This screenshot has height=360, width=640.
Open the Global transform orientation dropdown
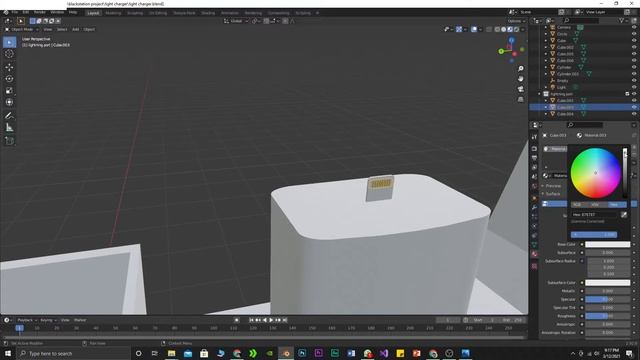point(236,21)
